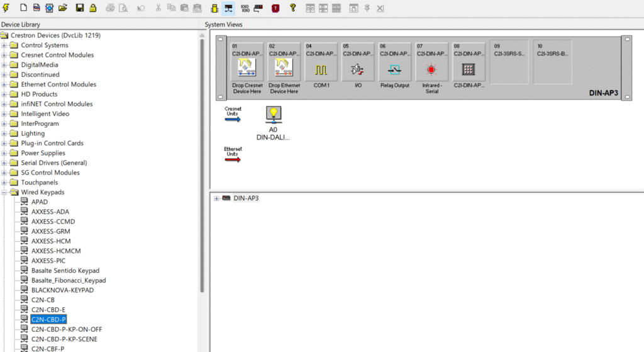
Task: Select the C2N-CBD-P-KP-ON-OFF device
Action: coord(67,329)
